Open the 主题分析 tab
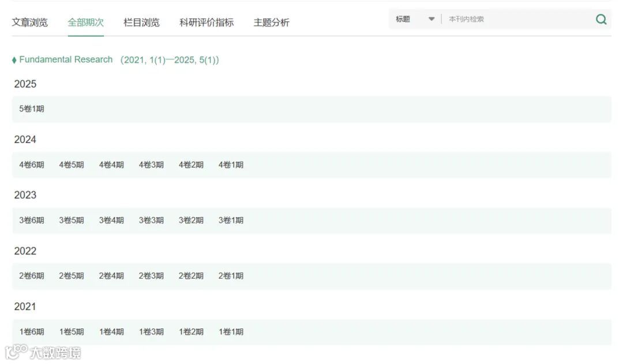 coord(271,22)
